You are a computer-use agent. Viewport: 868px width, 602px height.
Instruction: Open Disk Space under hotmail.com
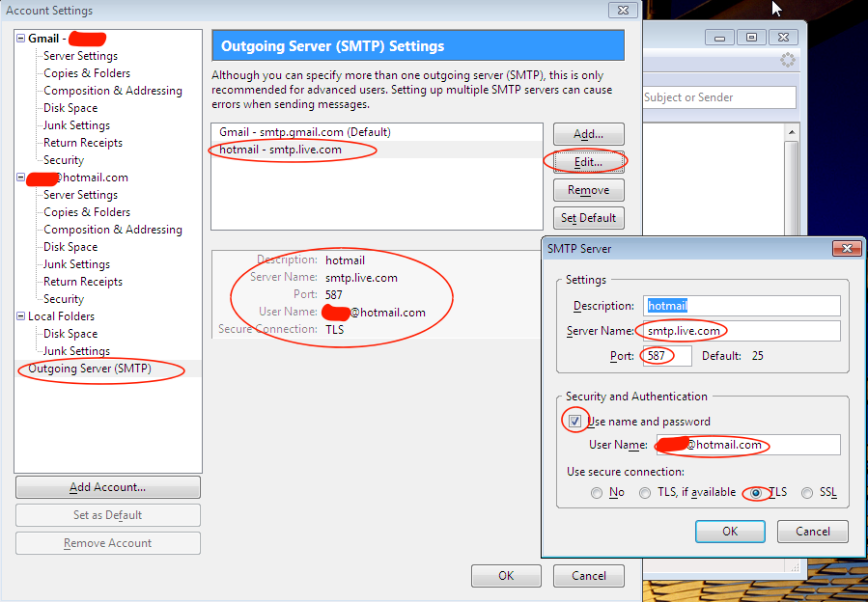coord(70,247)
